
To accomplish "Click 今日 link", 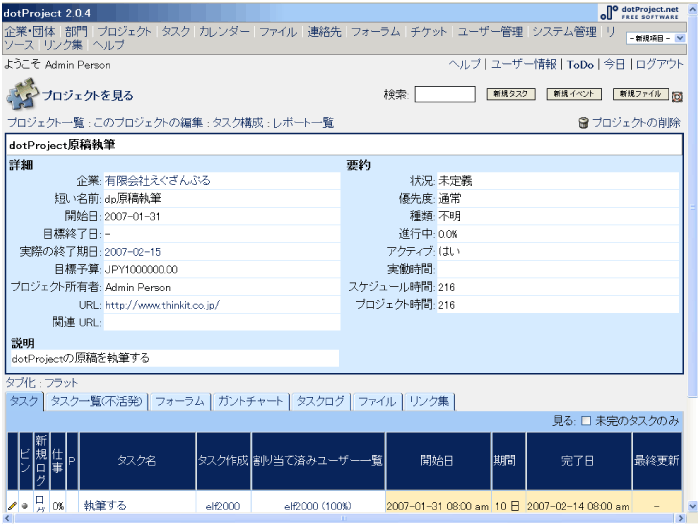I will click(614, 65).
